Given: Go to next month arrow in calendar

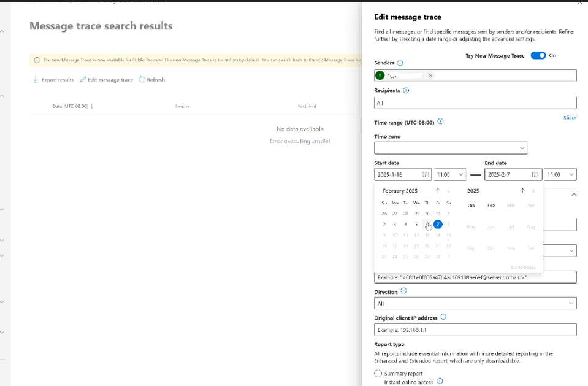Looking at the screenshot, I should click(448, 191).
